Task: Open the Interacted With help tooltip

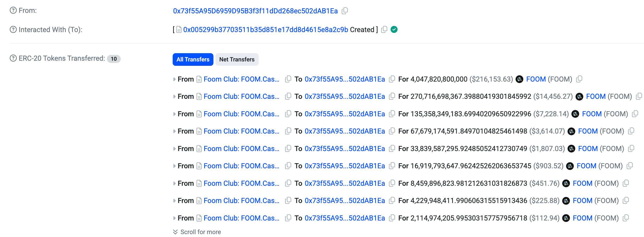Action: point(13,29)
